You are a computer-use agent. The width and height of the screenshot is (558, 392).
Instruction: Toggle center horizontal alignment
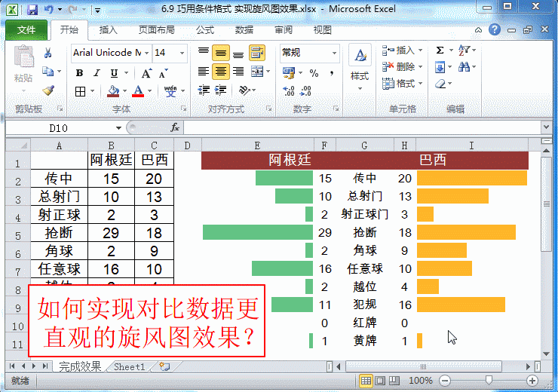(x=221, y=72)
